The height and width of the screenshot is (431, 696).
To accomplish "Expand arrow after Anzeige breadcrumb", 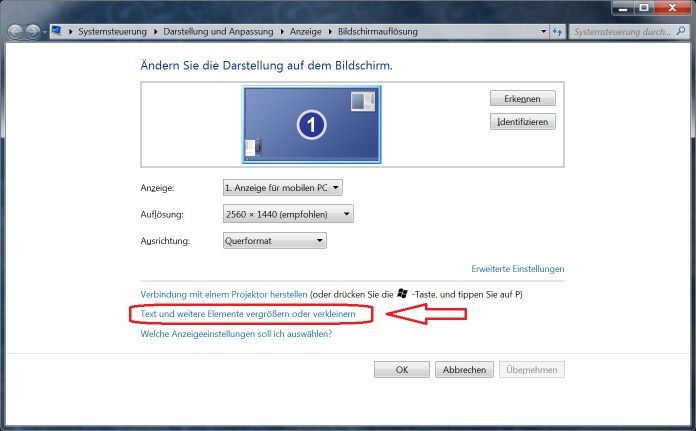I will pos(330,32).
